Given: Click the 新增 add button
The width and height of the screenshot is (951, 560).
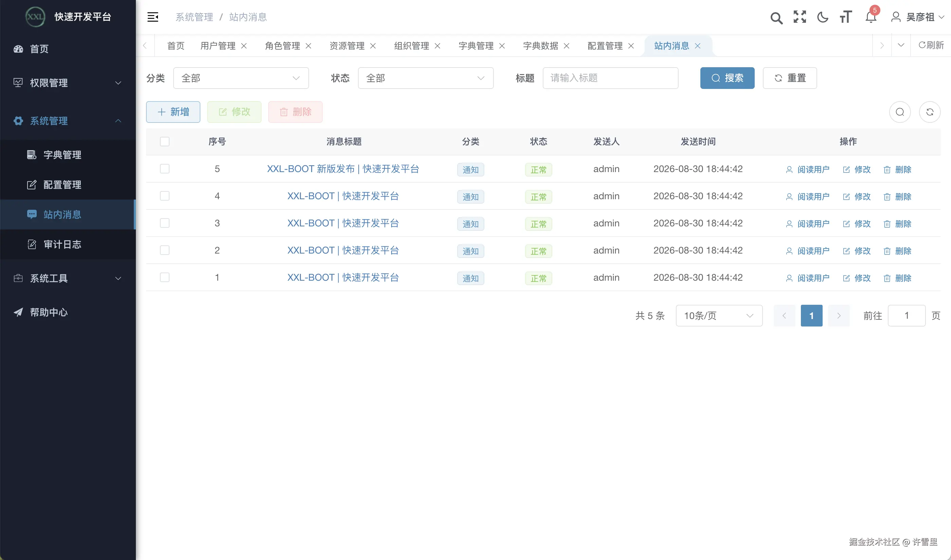Looking at the screenshot, I should pos(173,112).
